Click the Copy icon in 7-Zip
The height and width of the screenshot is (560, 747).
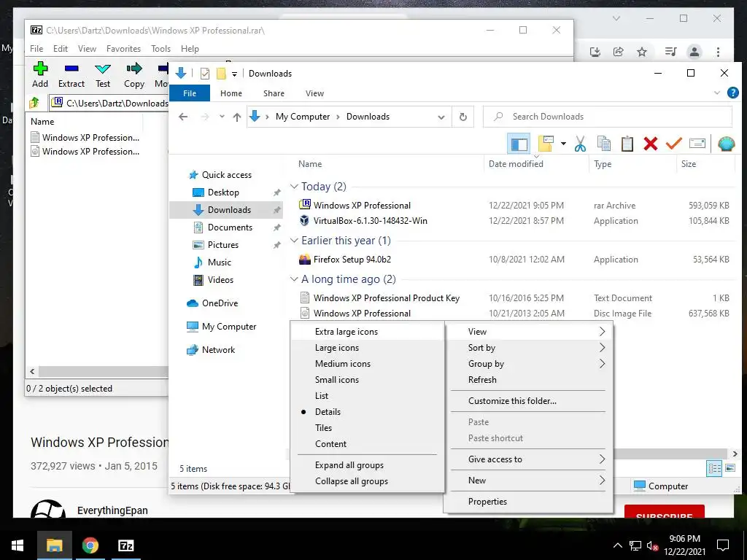134,75
